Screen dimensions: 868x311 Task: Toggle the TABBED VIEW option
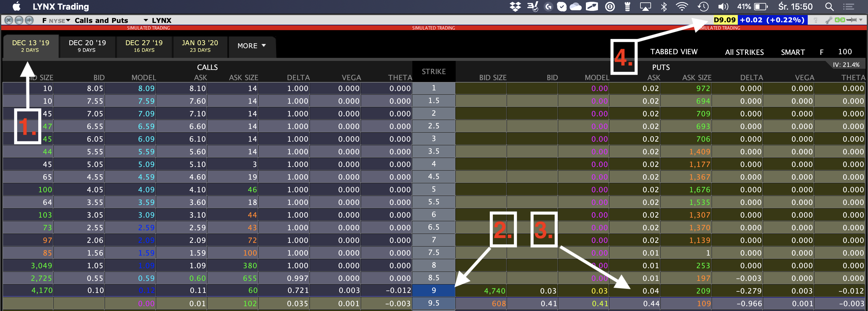click(674, 52)
